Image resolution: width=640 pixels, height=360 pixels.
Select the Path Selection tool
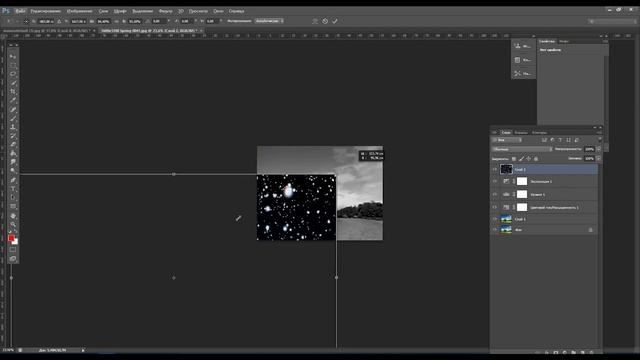[13, 198]
